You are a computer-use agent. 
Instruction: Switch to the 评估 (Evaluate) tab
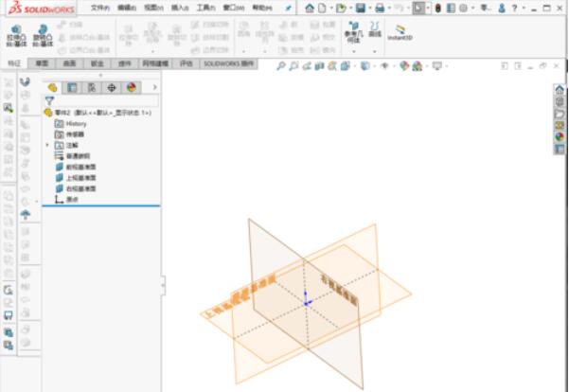click(187, 63)
